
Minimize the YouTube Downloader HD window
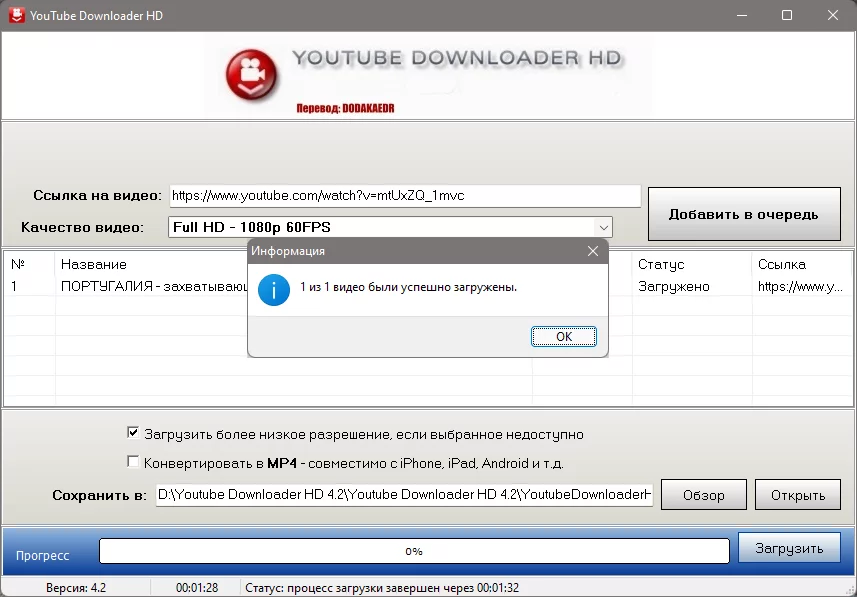tap(741, 15)
